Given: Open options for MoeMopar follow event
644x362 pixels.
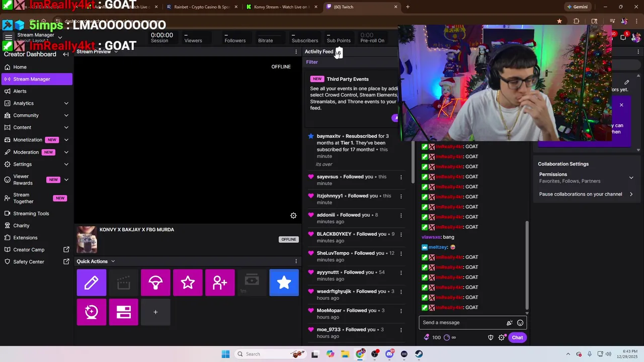Looking at the screenshot, I should (x=401, y=311).
